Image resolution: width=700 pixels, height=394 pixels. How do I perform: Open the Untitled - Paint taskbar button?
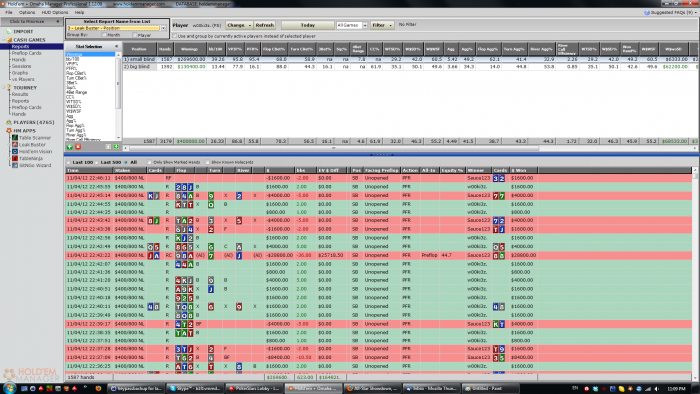[490, 389]
